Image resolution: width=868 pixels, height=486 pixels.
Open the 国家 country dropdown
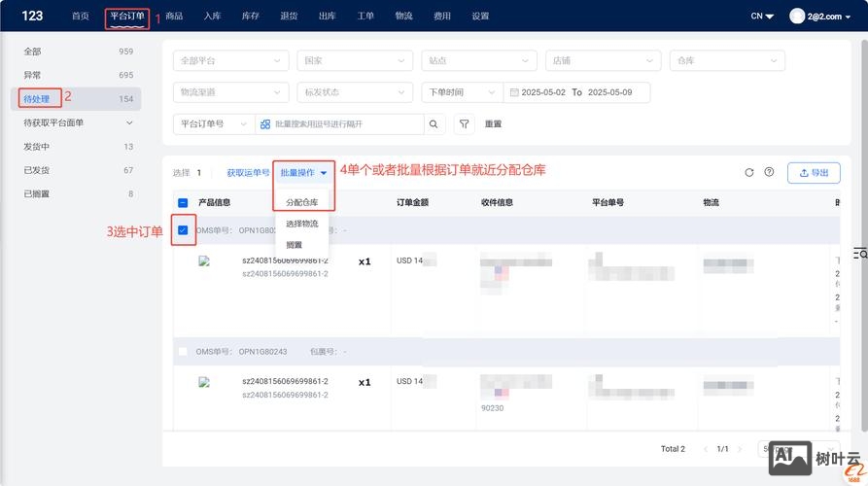(x=355, y=60)
